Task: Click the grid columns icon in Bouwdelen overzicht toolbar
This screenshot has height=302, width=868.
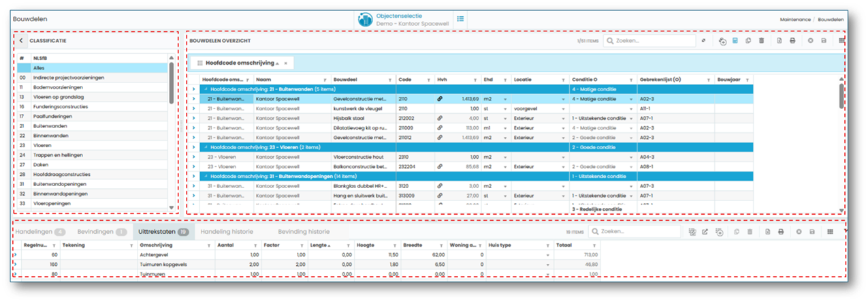Action: [841, 41]
